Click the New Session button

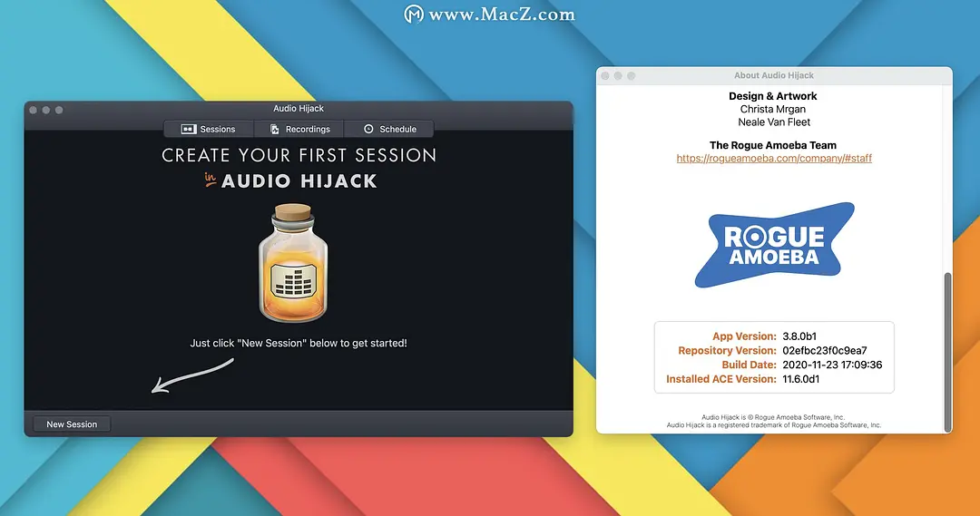point(72,424)
